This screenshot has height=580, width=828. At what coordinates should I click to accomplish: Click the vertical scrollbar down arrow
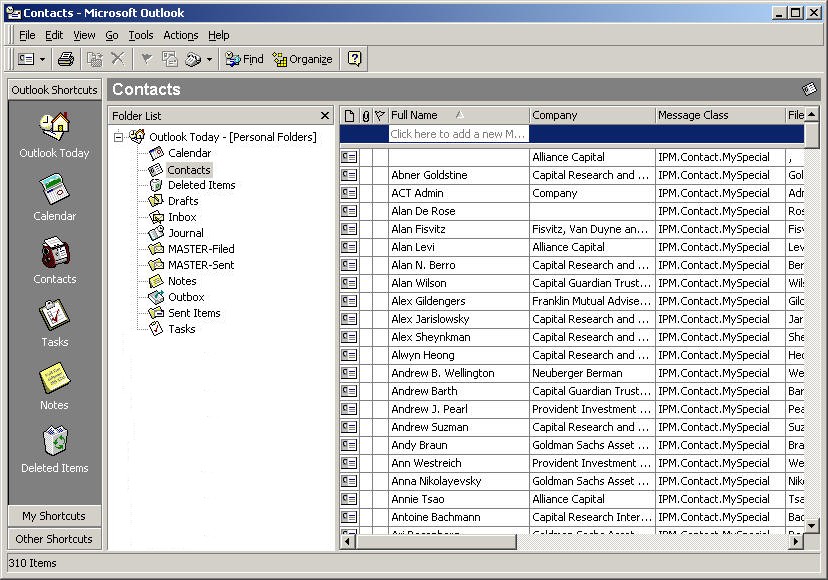pyautogui.click(x=812, y=526)
